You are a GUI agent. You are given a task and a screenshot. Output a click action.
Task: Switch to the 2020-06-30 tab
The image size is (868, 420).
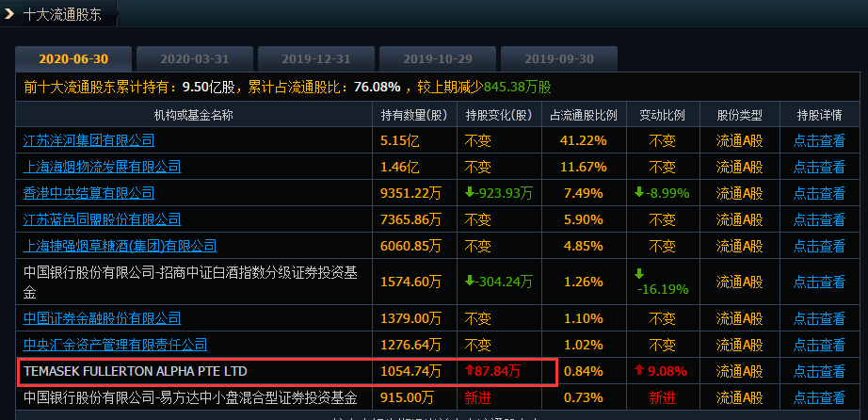pyautogui.click(x=73, y=59)
